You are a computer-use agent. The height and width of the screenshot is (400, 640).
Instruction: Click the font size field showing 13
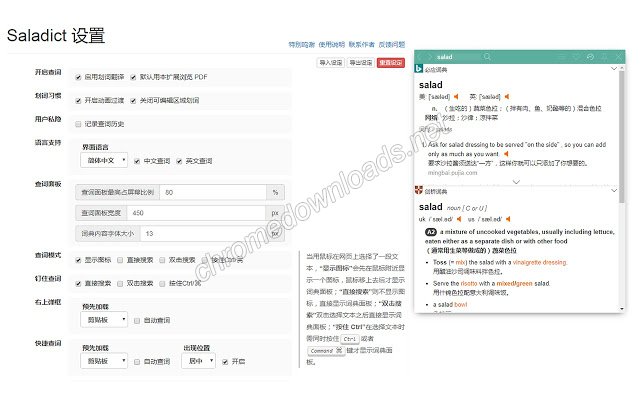pyautogui.click(x=203, y=234)
